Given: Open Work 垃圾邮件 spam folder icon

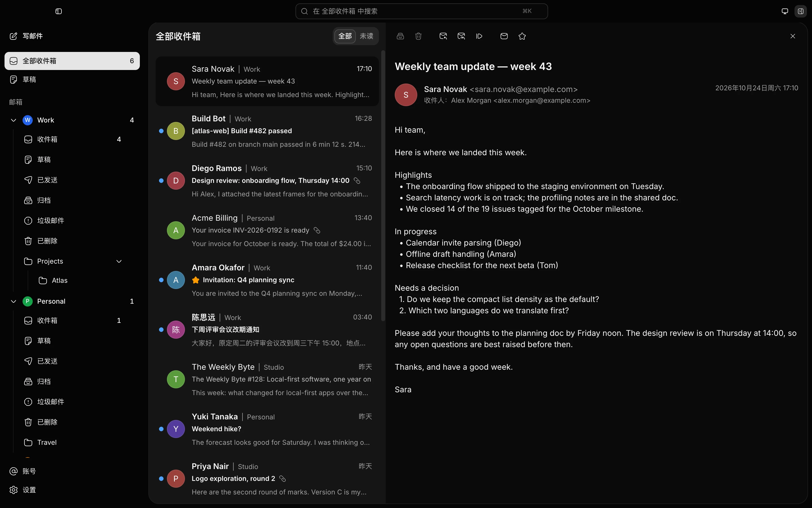Looking at the screenshot, I should point(28,221).
